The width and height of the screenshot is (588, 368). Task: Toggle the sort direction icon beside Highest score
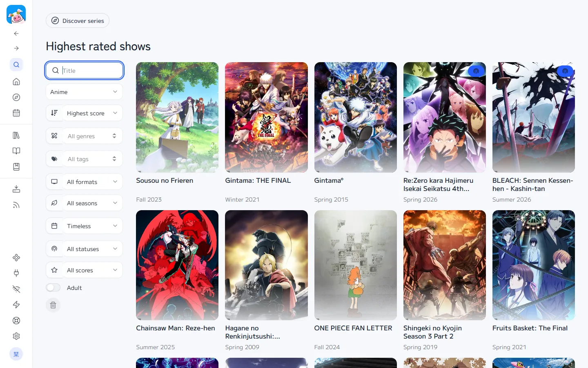click(54, 113)
